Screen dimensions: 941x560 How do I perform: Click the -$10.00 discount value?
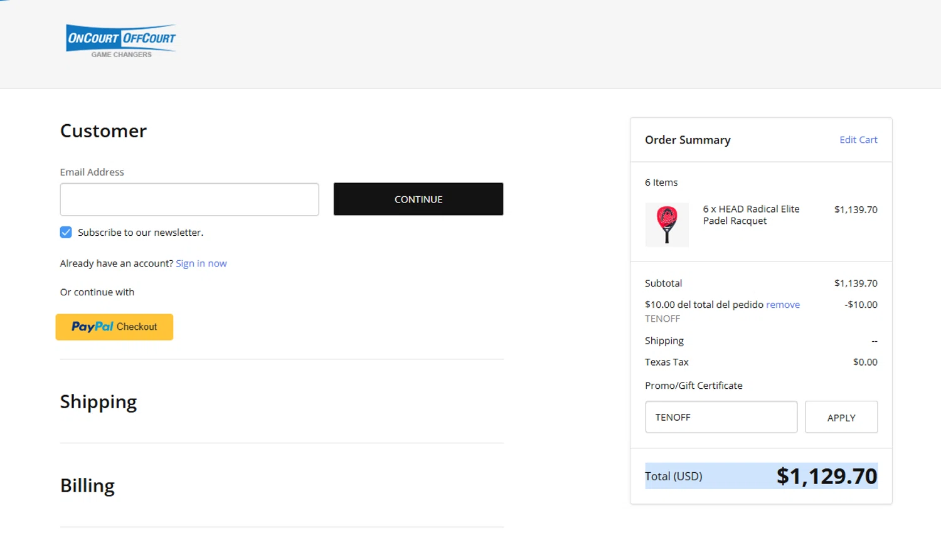click(861, 305)
